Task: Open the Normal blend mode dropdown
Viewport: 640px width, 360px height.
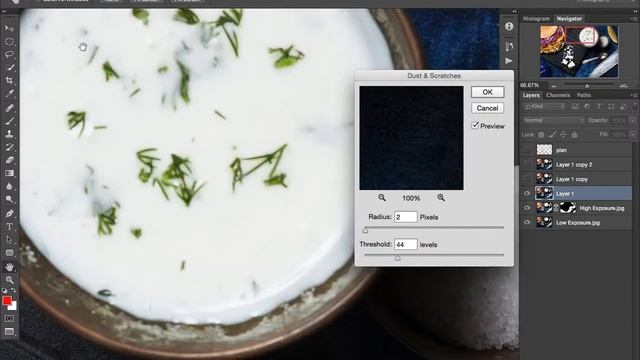Action: [x=554, y=120]
